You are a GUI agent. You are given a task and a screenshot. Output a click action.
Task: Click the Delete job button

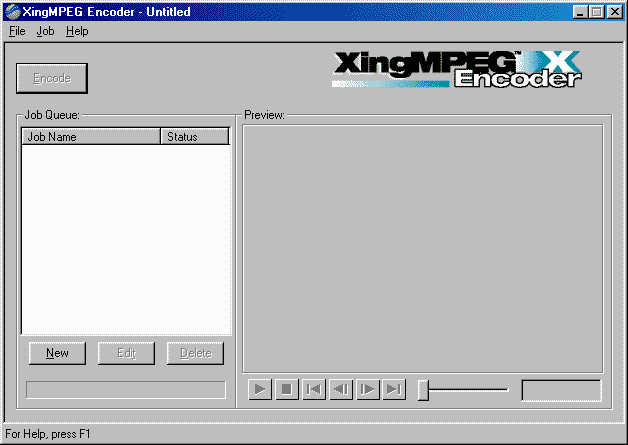coord(195,353)
